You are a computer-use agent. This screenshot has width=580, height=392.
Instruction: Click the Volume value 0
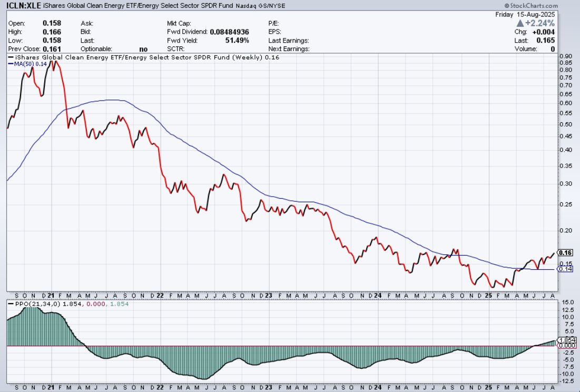coord(553,49)
